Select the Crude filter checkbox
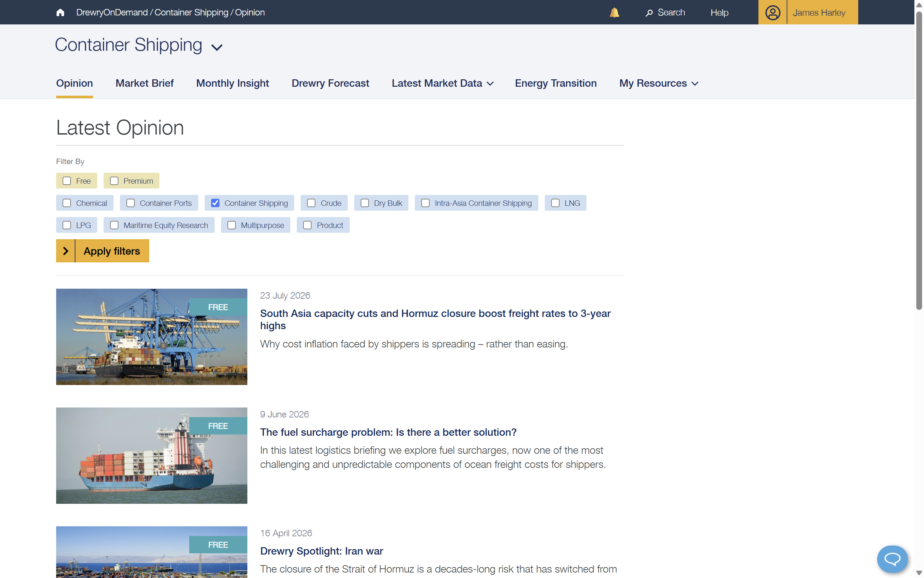This screenshot has width=924, height=578. [311, 203]
